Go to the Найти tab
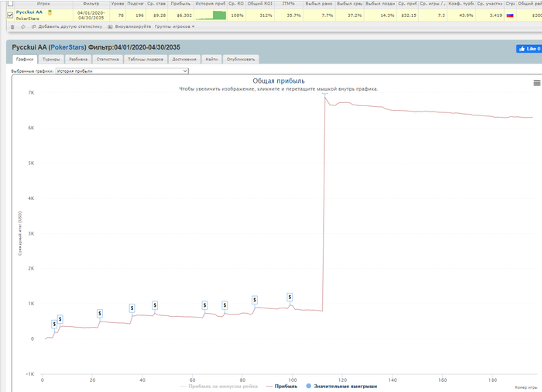Image resolution: width=542 pixels, height=392 pixels. (x=211, y=59)
